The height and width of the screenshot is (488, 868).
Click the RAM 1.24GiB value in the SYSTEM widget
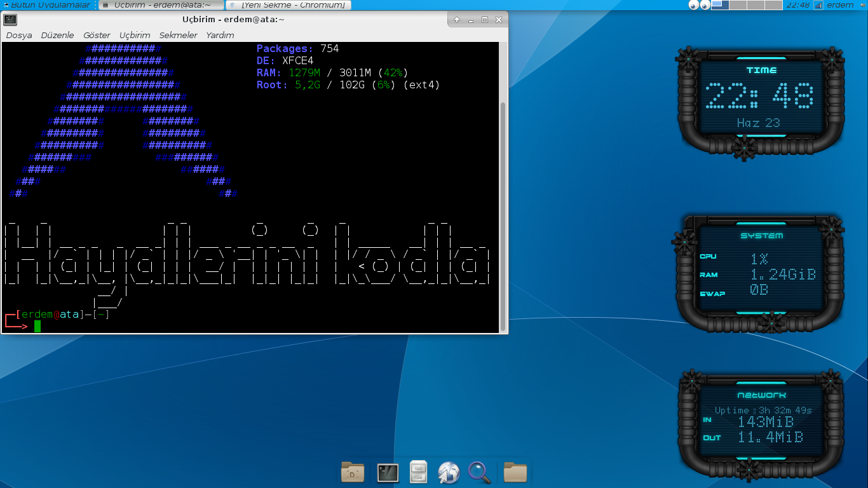pos(783,274)
